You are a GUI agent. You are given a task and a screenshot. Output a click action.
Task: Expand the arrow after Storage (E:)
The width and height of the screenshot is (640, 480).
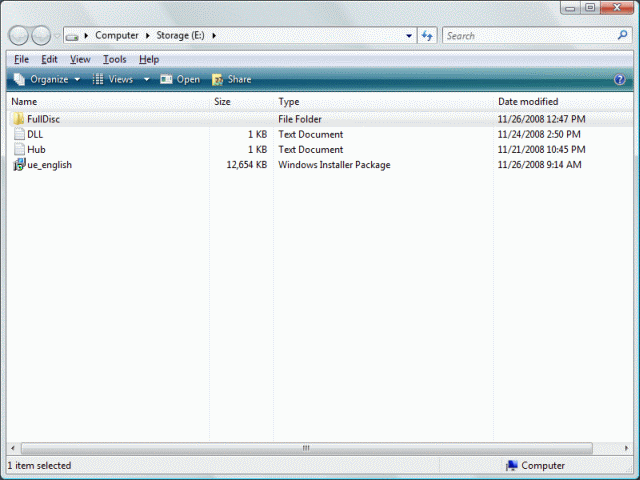pos(214,36)
